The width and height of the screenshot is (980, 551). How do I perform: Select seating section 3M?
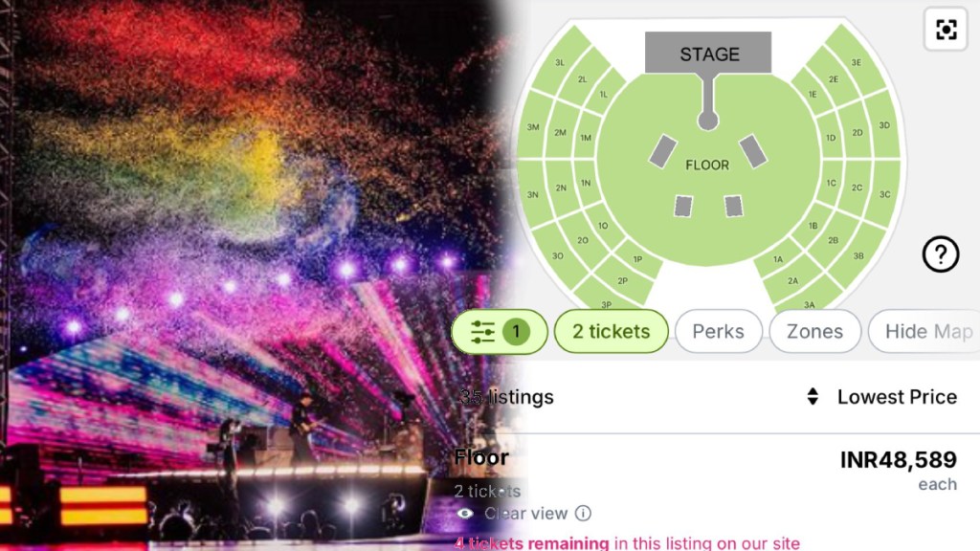point(533,127)
